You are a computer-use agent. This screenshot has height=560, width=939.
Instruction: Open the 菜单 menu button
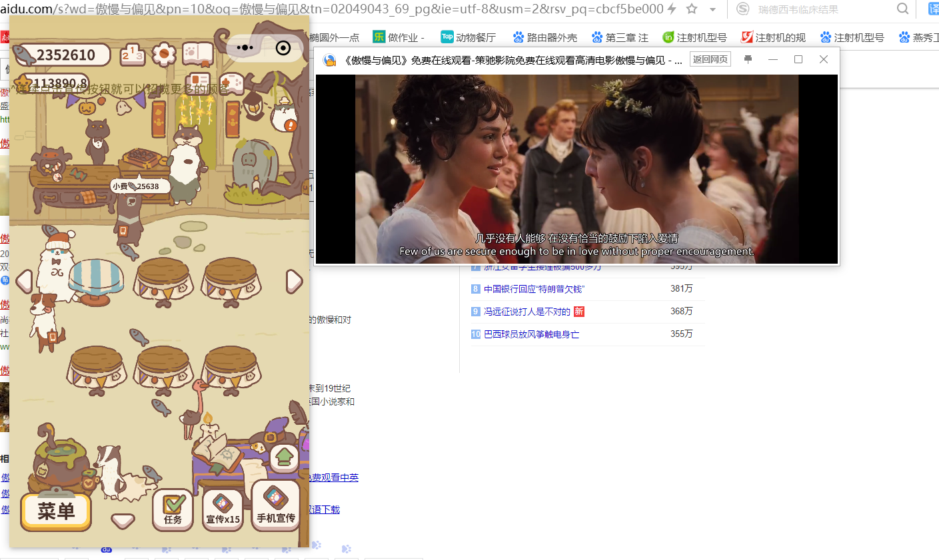click(56, 511)
